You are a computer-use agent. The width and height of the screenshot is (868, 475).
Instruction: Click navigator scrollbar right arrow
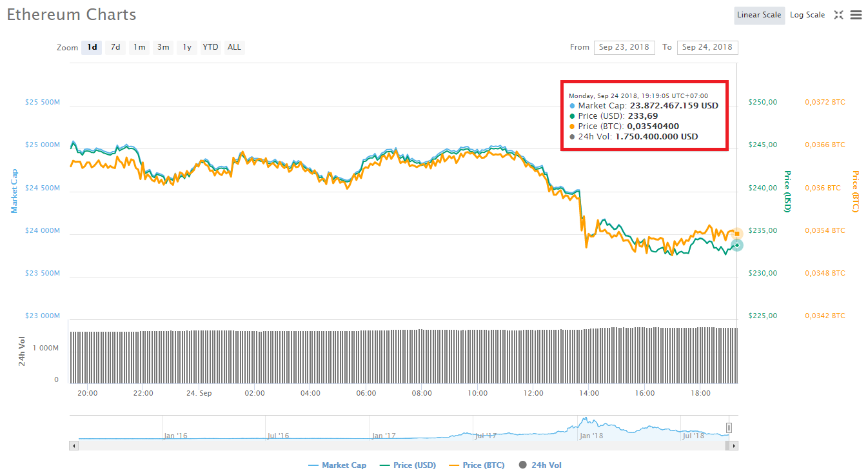[734, 445]
